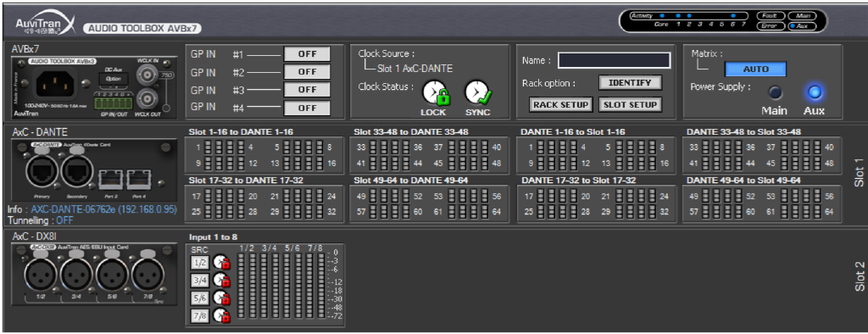
Task: Click the AUDIO TOOLBOX AVBx7 title badge
Action: 142,28
